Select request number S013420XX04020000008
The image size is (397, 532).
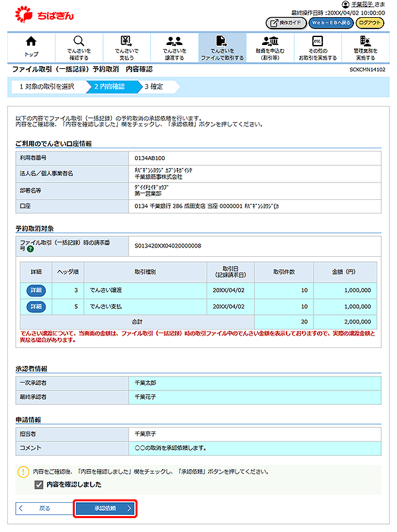point(167,245)
